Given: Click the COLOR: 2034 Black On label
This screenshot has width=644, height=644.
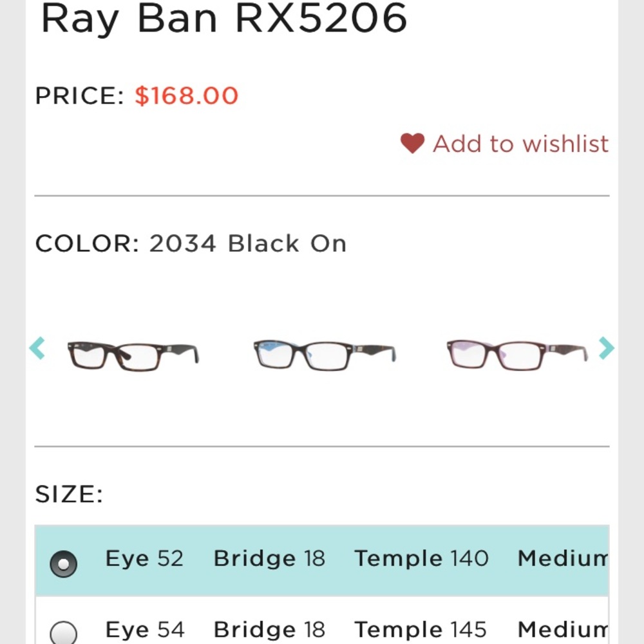Looking at the screenshot, I should pos(191,243).
